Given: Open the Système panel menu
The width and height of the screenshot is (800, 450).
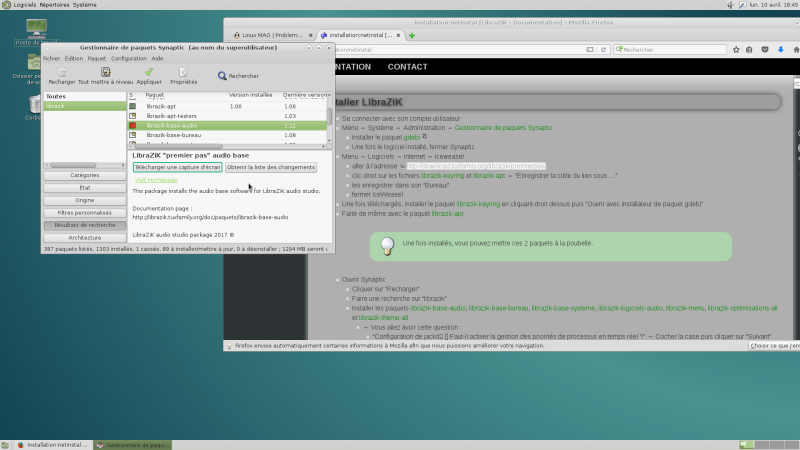Looking at the screenshot, I should coord(85,5).
